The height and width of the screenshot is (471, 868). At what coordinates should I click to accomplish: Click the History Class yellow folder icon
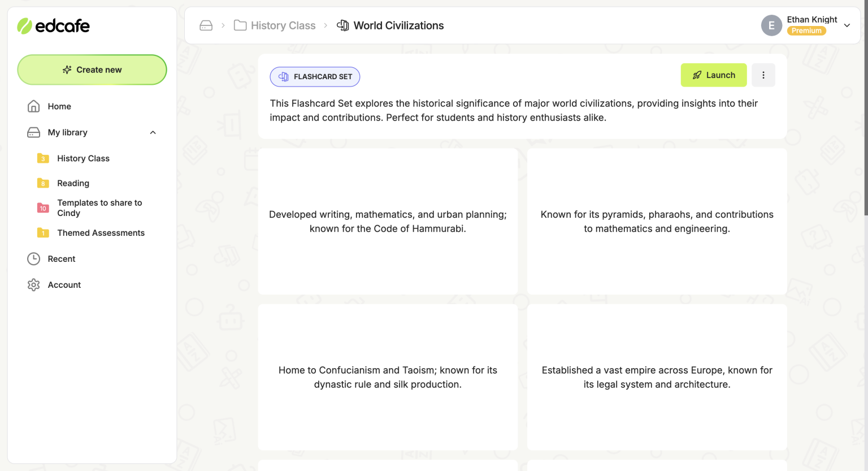pos(43,158)
